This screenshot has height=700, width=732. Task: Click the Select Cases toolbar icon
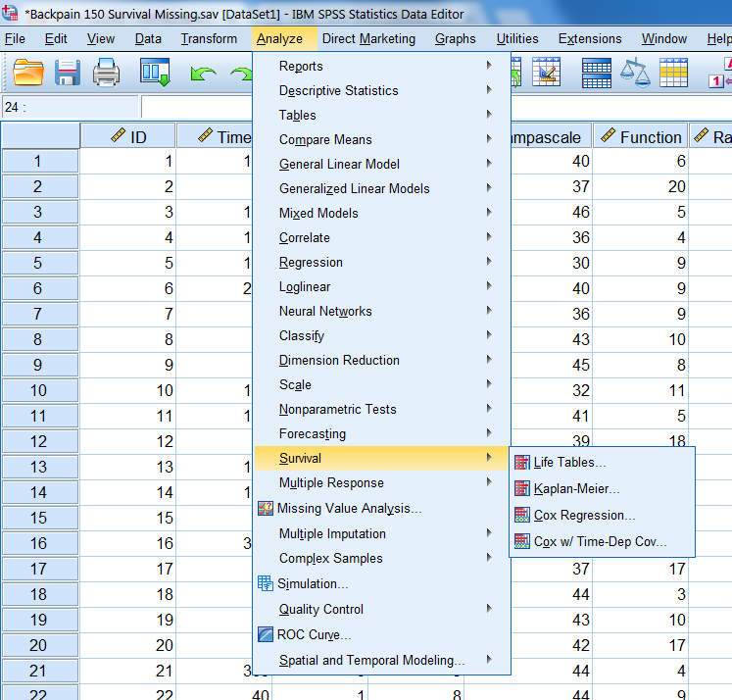click(673, 73)
